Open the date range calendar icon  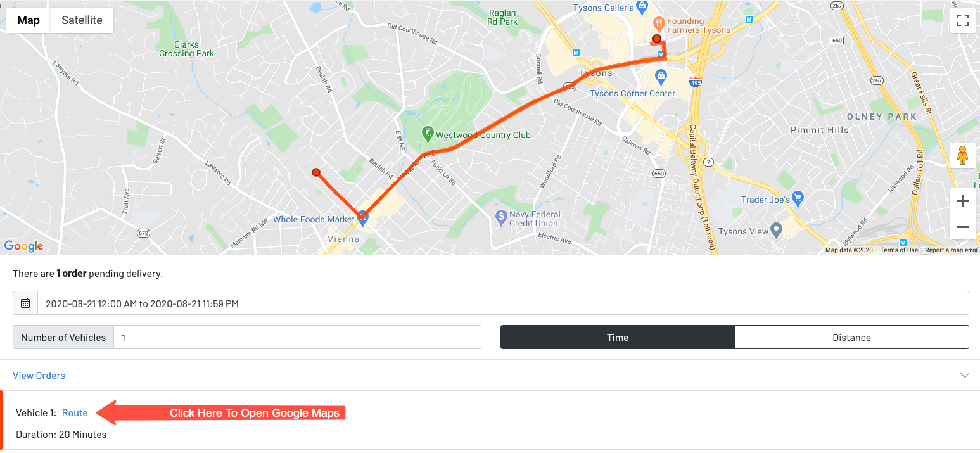[25, 303]
